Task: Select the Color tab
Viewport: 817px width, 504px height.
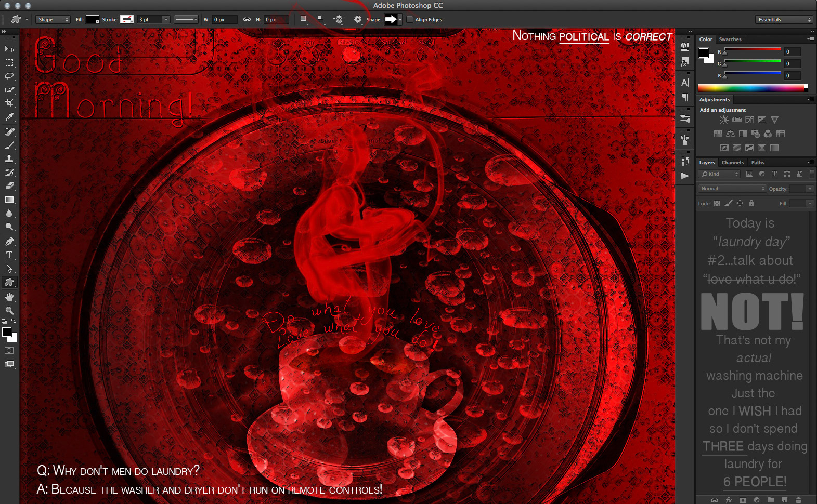Action: (x=706, y=39)
